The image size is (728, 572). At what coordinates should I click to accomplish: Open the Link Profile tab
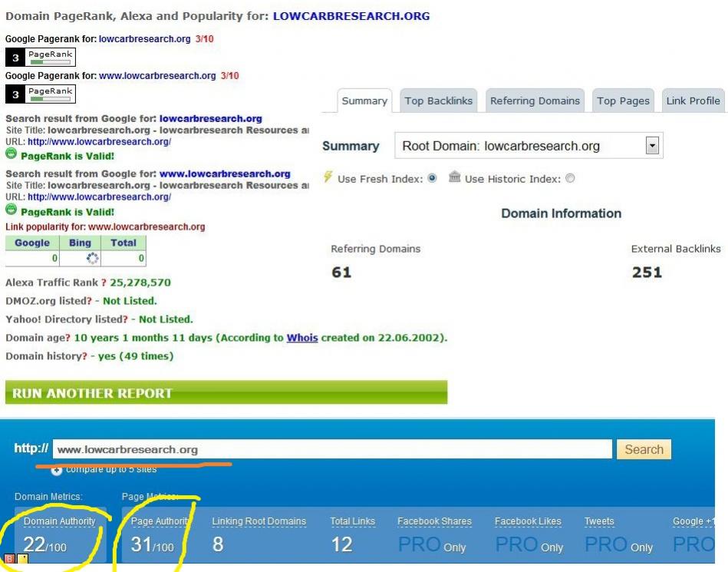693,101
